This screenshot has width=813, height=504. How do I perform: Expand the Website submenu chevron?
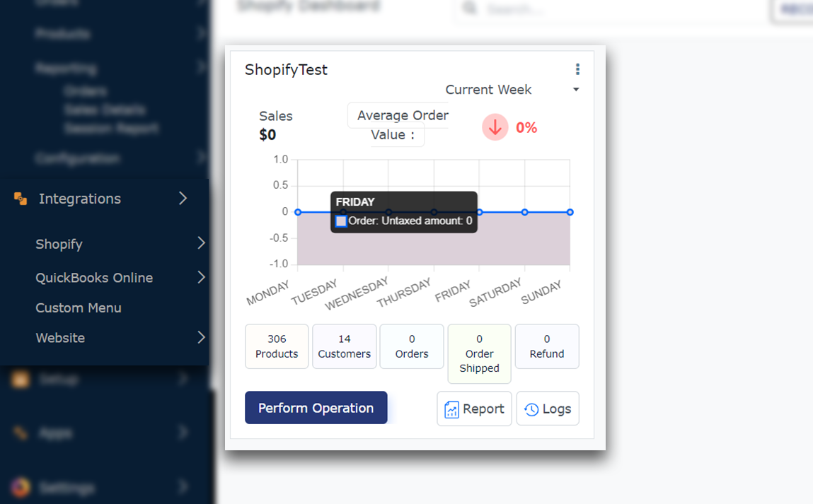[x=201, y=338]
